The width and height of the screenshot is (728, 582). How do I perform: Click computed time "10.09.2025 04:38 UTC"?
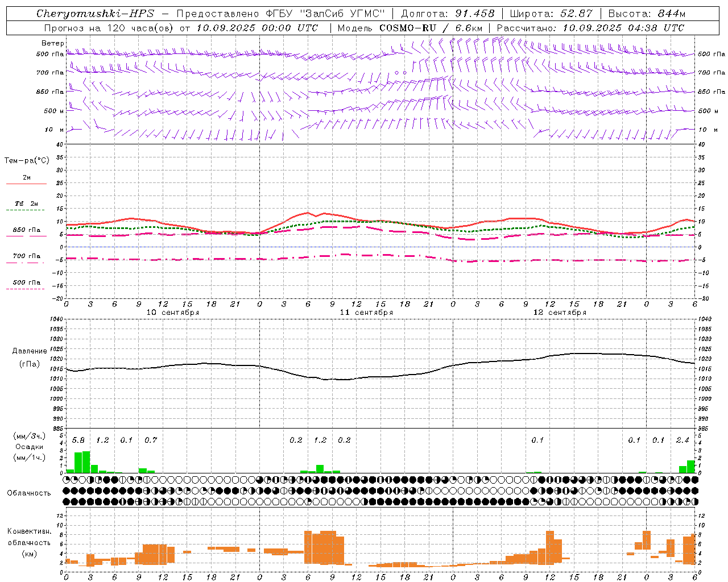[623, 28]
